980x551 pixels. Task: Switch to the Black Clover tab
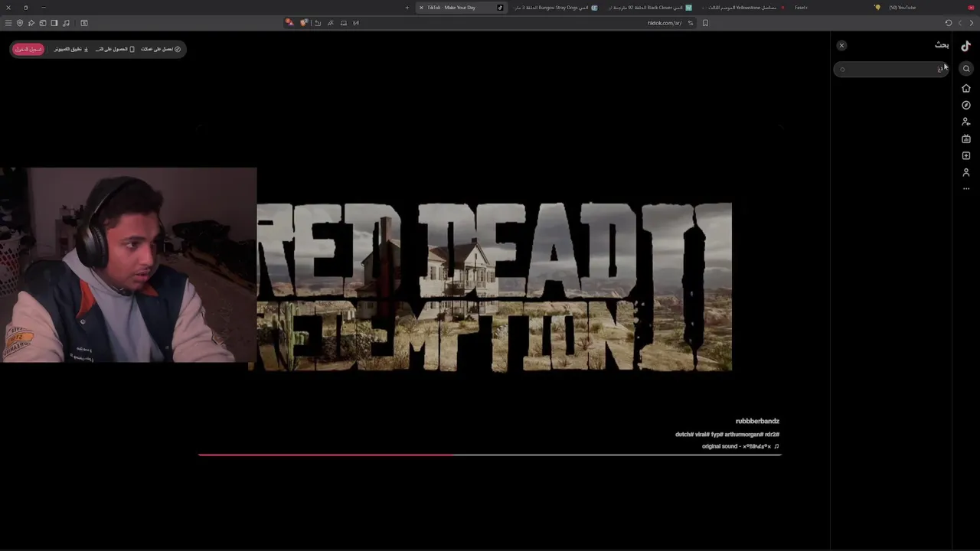(x=651, y=8)
